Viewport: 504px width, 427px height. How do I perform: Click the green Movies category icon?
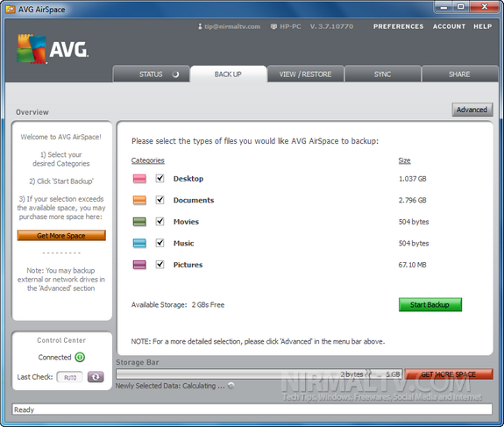(139, 222)
